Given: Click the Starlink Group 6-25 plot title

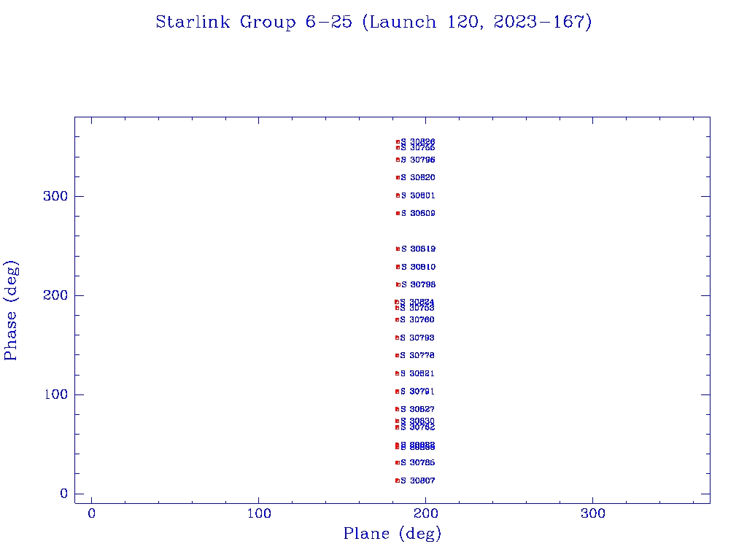Looking at the screenshot, I should (373, 22).
